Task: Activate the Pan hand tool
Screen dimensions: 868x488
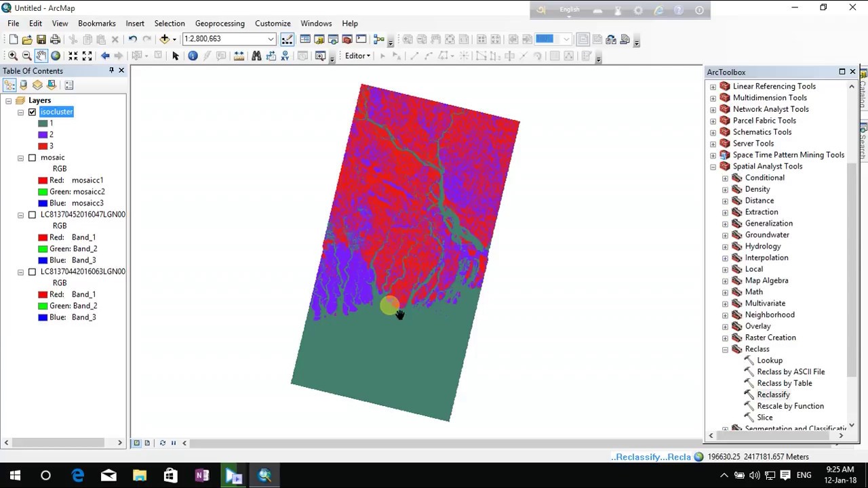Action: (x=41, y=56)
